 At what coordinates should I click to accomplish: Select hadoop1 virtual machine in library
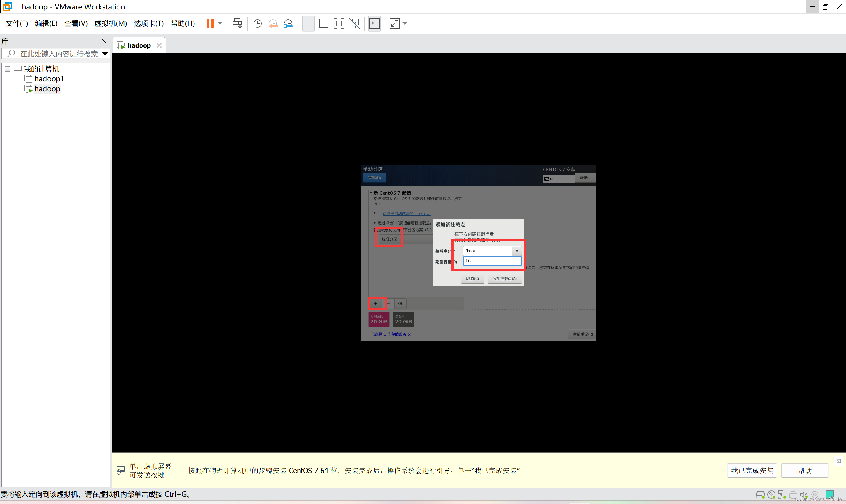[x=49, y=79]
